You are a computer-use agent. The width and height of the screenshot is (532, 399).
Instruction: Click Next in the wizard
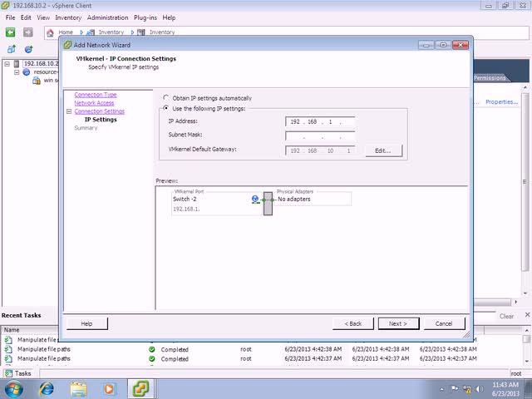[x=398, y=323]
